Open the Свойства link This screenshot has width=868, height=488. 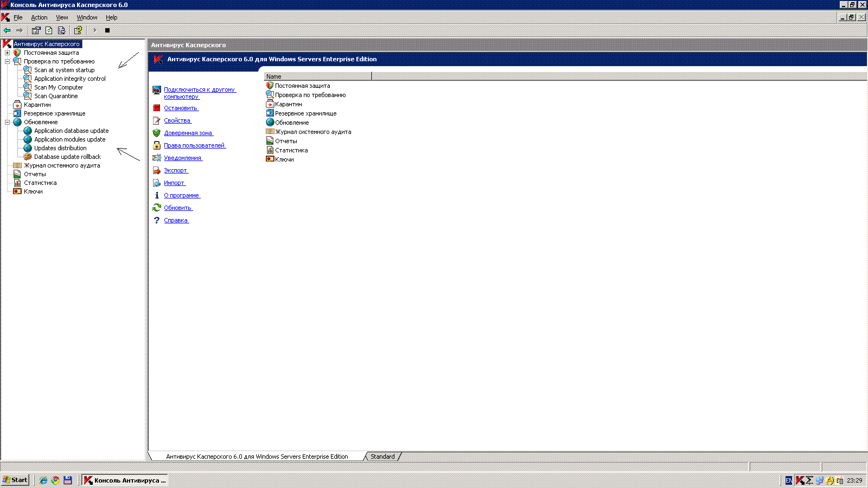pos(178,120)
